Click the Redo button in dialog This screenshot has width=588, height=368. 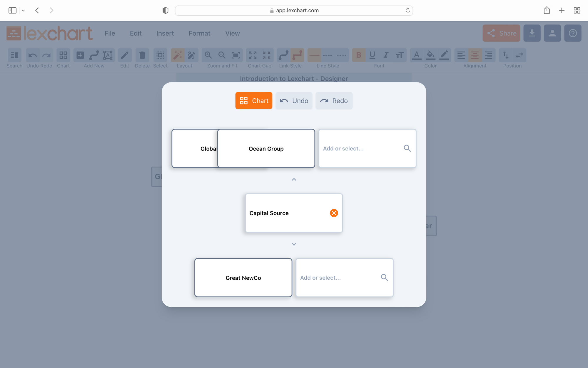(334, 100)
